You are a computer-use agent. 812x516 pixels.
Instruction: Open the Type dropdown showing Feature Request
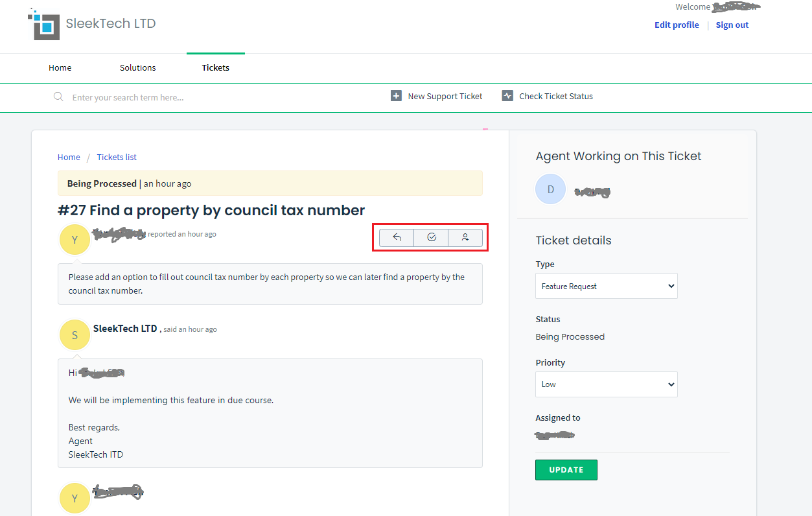pos(606,286)
